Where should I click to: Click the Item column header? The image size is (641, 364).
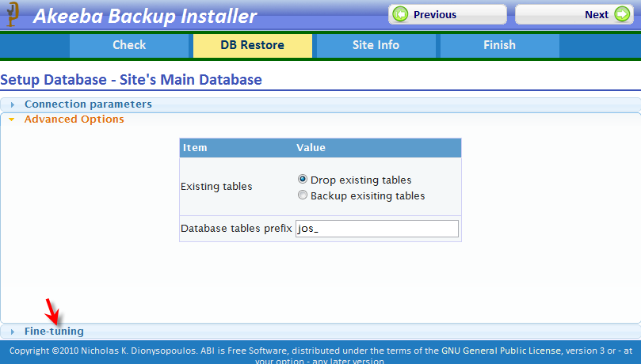pyautogui.click(x=195, y=148)
